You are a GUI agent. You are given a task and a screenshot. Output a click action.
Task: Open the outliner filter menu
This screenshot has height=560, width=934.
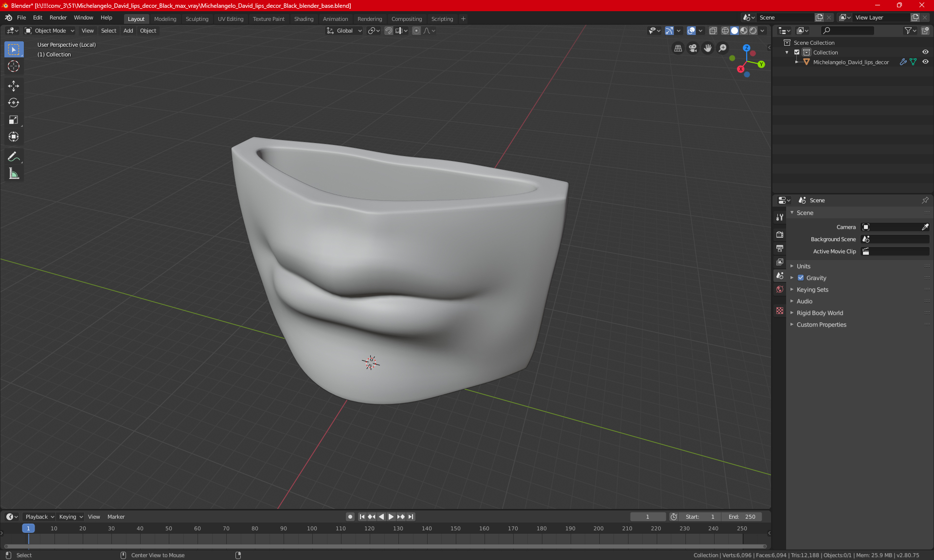(910, 31)
